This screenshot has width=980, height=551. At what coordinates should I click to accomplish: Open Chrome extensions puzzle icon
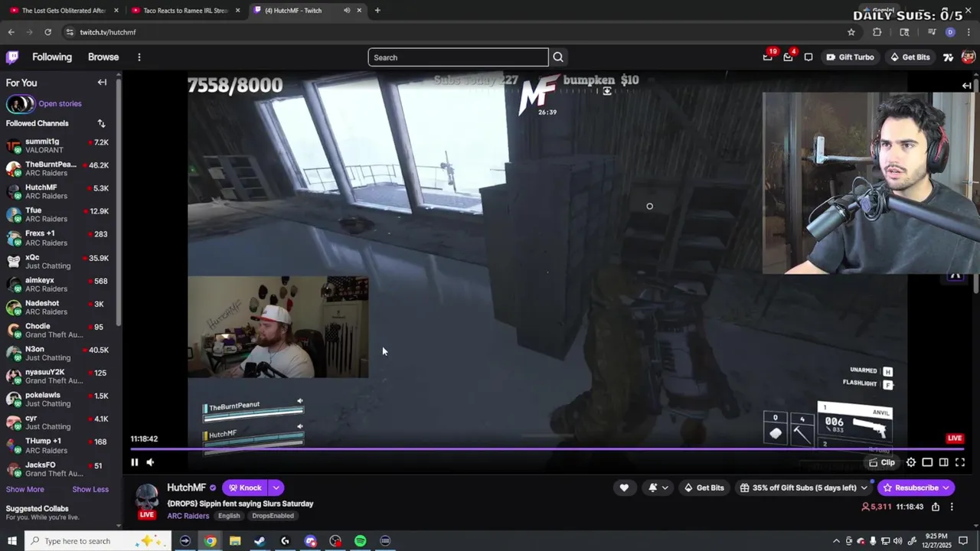click(x=877, y=32)
